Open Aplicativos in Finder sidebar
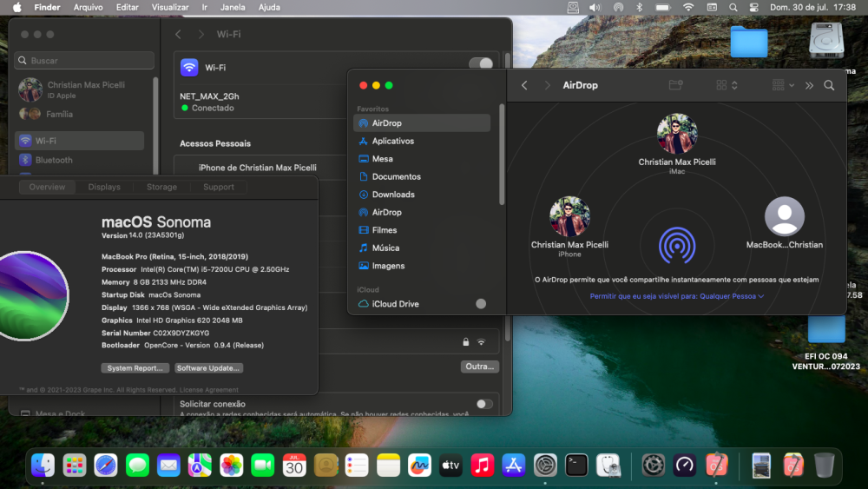868x489 pixels. 422,142
